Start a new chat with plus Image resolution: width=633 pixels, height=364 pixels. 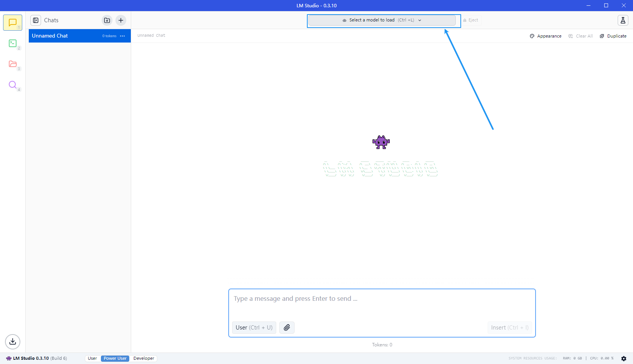121,20
